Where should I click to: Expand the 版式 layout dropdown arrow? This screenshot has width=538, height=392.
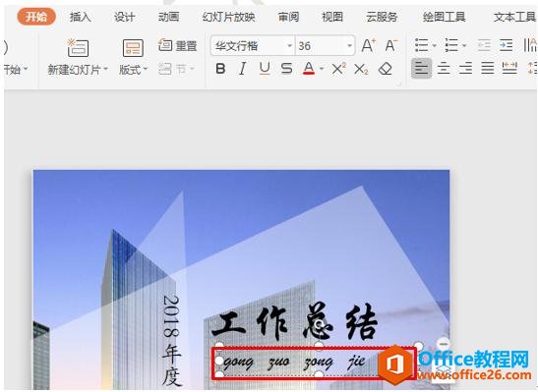click(146, 69)
